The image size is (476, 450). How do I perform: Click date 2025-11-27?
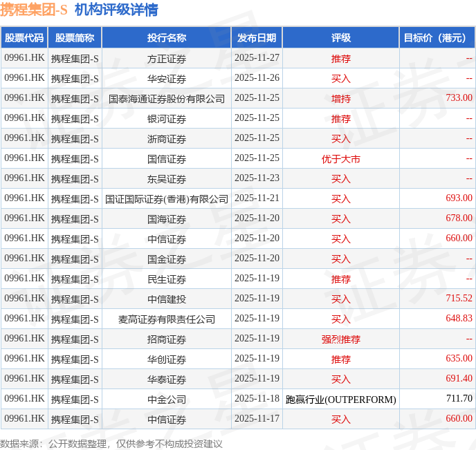(257, 57)
